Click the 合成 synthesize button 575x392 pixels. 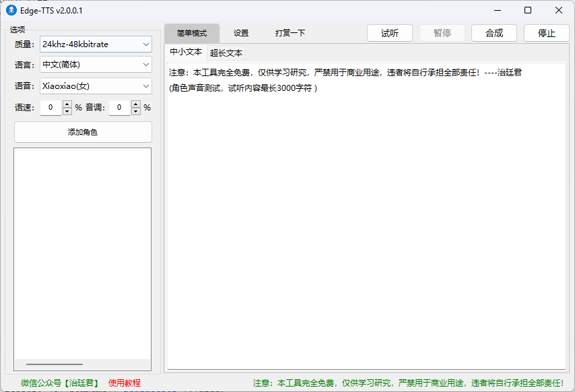[494, 33]
